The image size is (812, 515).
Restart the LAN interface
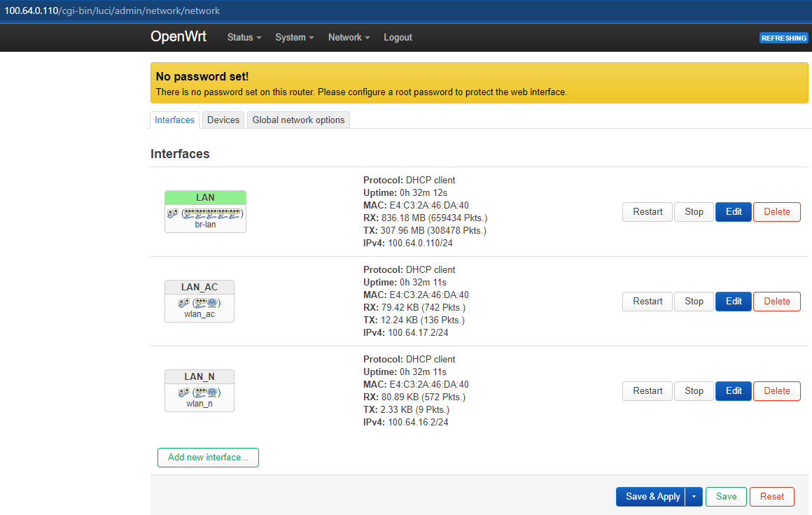(x=647, y=212)
